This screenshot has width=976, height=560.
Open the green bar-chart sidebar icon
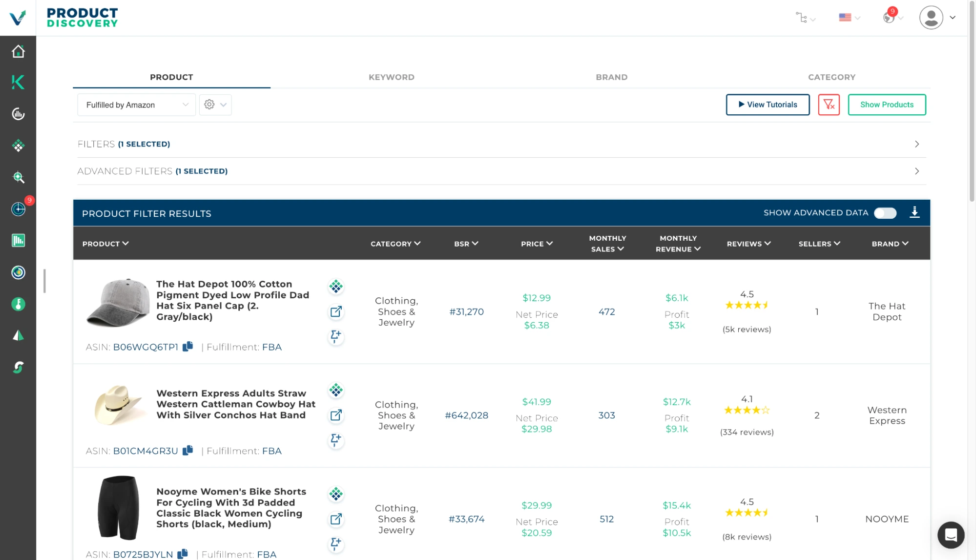[18, 240]
